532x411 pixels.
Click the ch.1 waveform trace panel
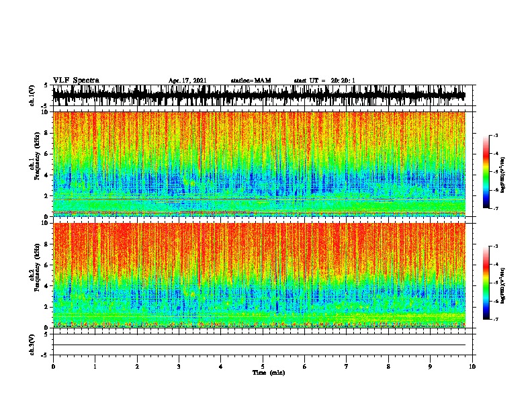click(264, 95)
